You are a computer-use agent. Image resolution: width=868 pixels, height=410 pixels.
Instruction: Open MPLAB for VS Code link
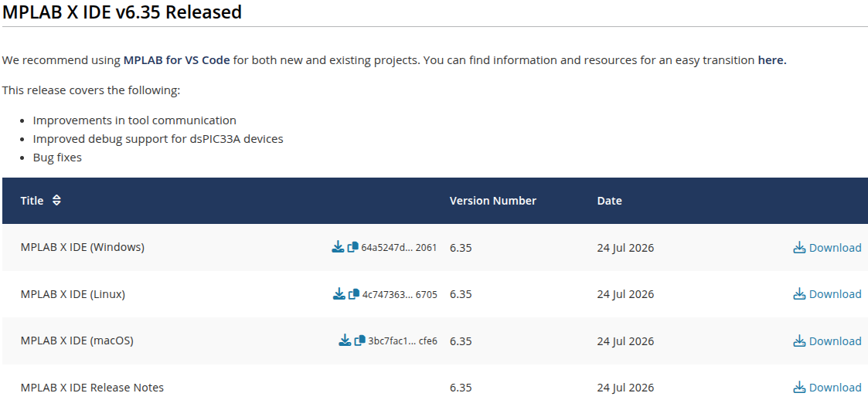coord(176,59)
